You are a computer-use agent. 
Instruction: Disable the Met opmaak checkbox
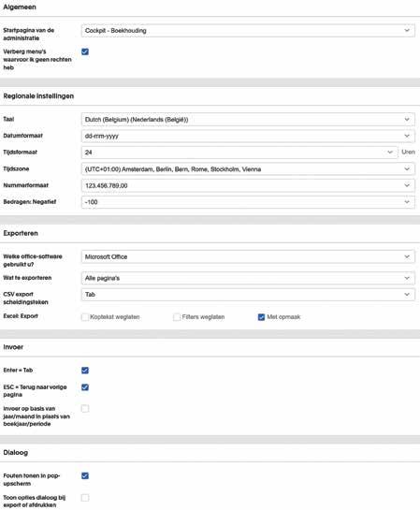pyautogui.click(x=261, y=317)
